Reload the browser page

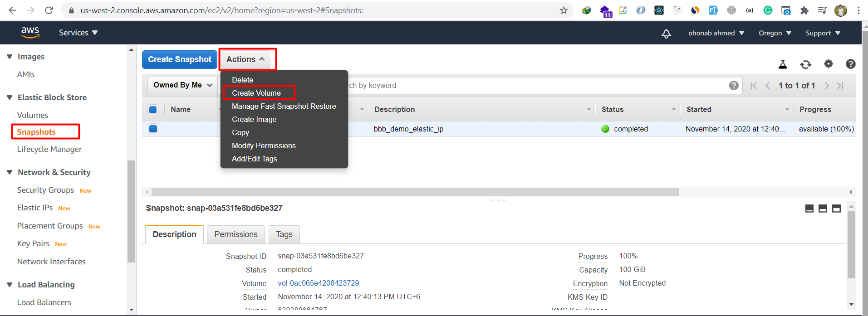click(49, 10)
